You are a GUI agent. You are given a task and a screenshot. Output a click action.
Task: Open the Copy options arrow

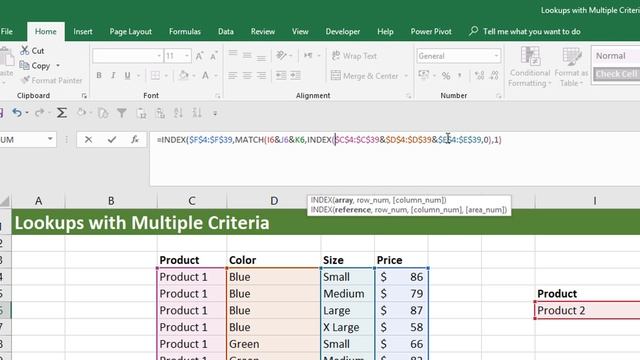(58, 66)
